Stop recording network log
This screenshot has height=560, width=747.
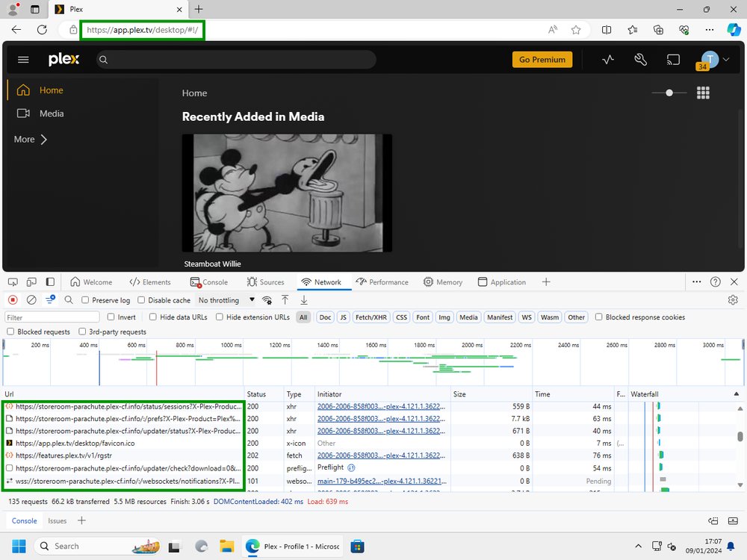point(13,300)
